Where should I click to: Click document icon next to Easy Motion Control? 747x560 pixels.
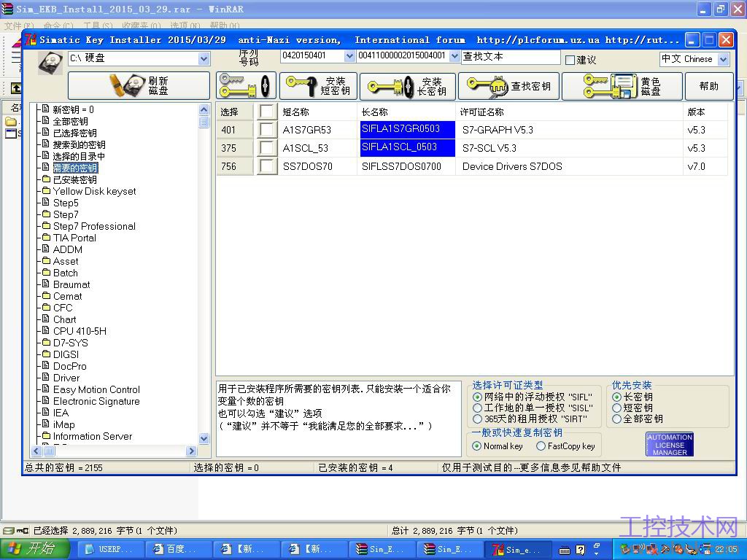point(46,389)
